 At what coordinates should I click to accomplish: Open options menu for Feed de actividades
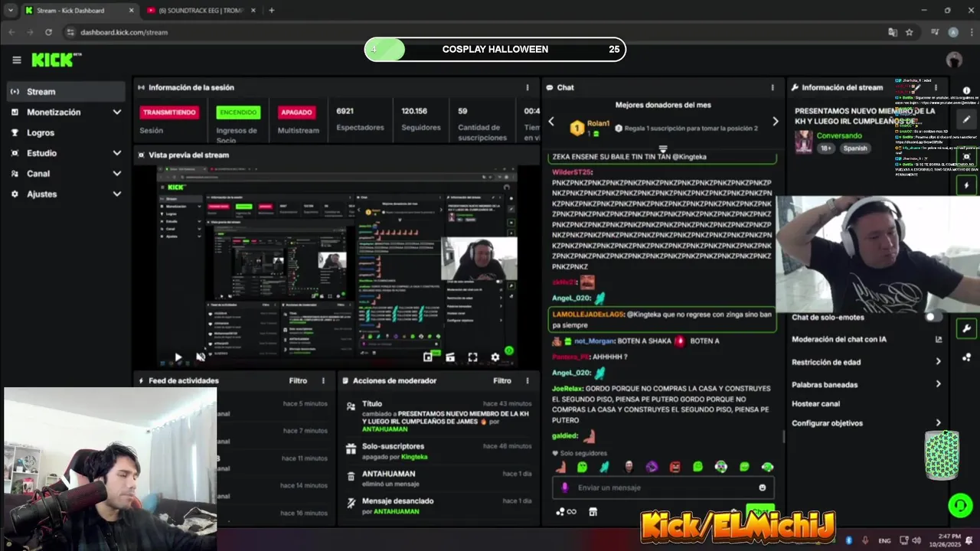coord(323,380)
